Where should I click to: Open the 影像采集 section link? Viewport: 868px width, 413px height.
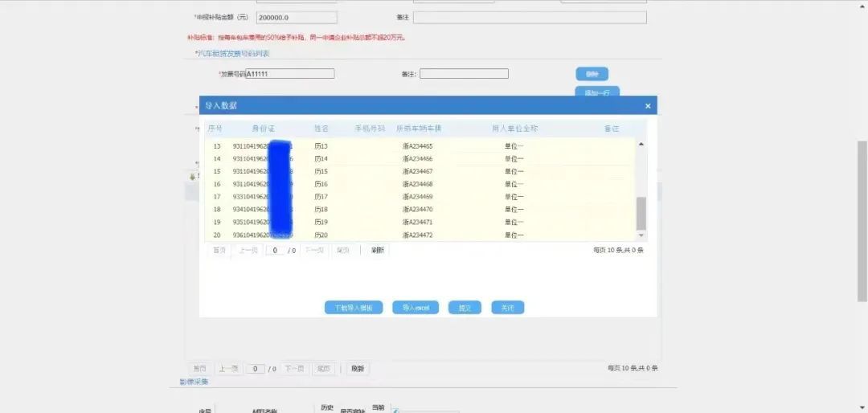click(x=194, y=382)
